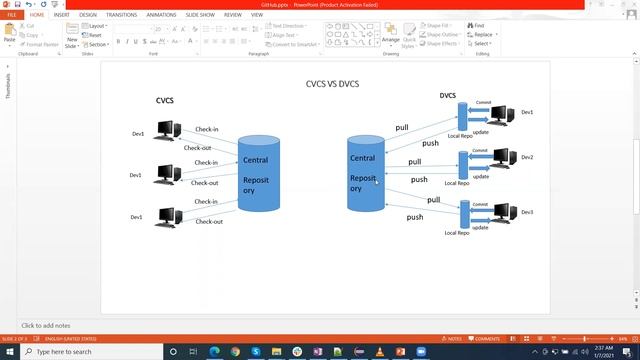
Task: Switch to the VIEW tab
Action: coord(257,15)
